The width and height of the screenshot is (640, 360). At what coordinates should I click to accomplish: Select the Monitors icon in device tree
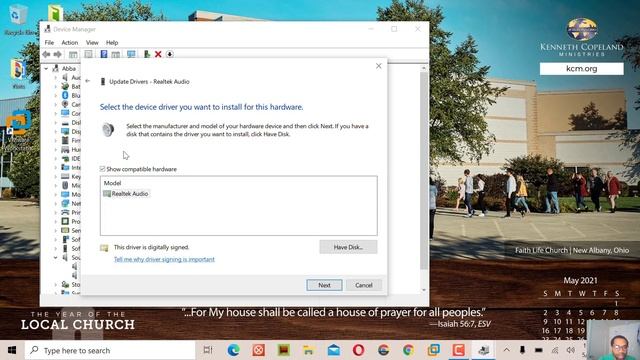pos(65,194)
